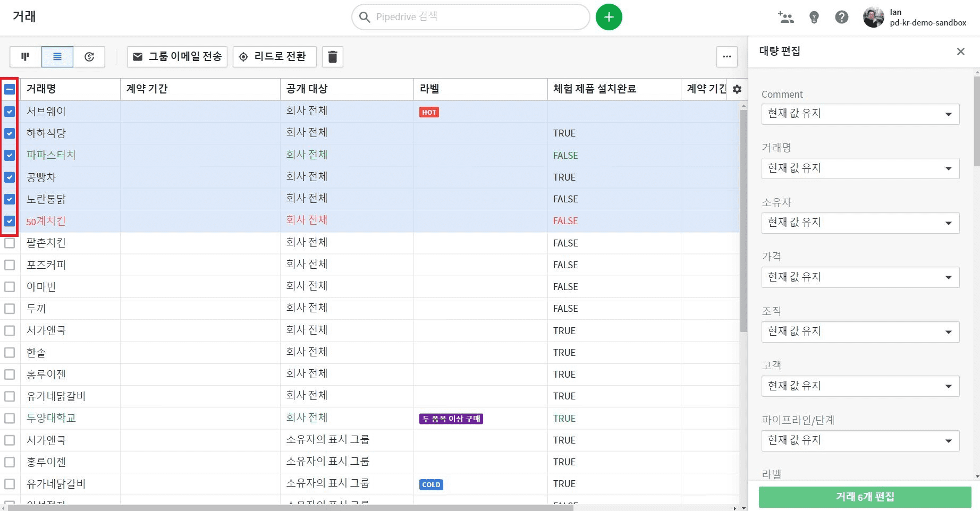Click the HOT label on 서브웨이
Viewport: 980px width, 511px height.
point(429,112)
